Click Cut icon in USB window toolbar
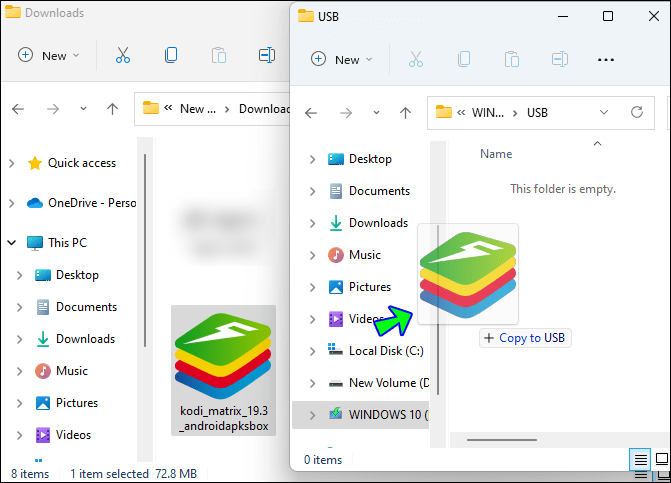Image resolution: width=671 pixels, height=483 pixels. [416, 59]
